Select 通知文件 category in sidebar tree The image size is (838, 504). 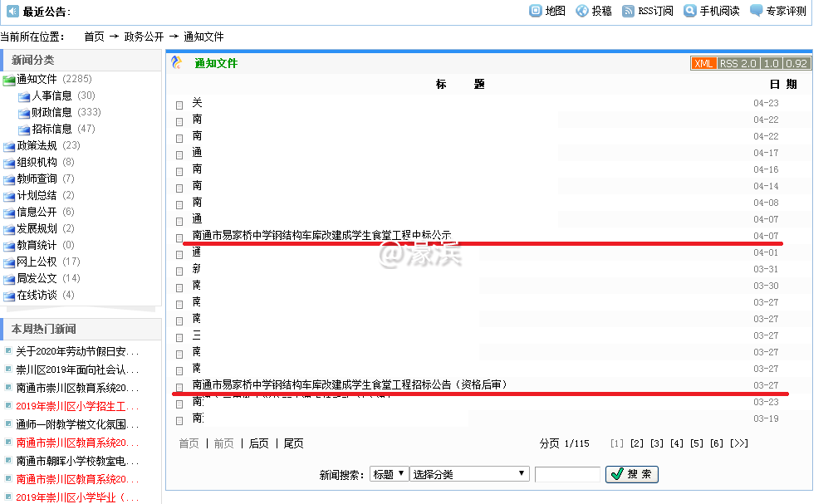pos(37,79)
